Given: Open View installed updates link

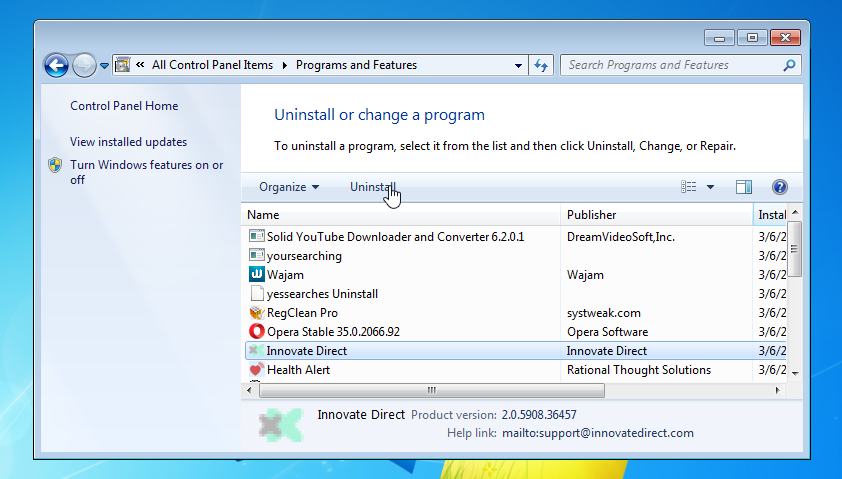Looking at the screenshot, I should [128, 142].
